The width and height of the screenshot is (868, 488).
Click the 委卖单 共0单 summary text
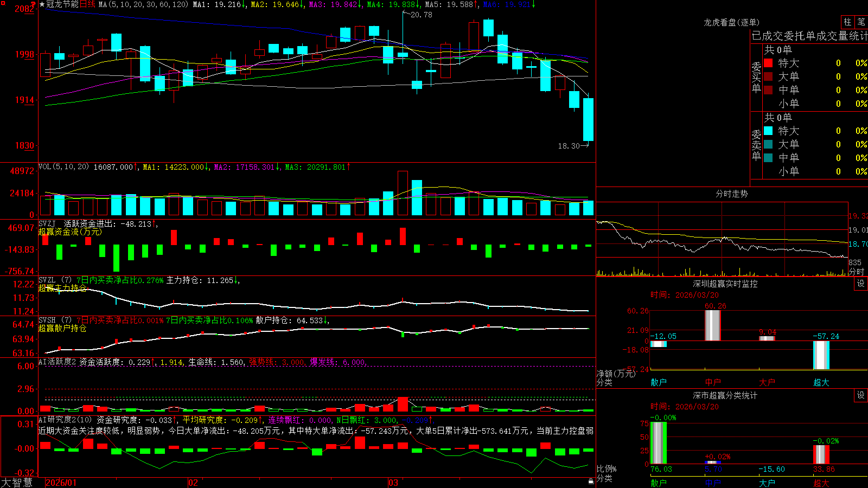778,117
